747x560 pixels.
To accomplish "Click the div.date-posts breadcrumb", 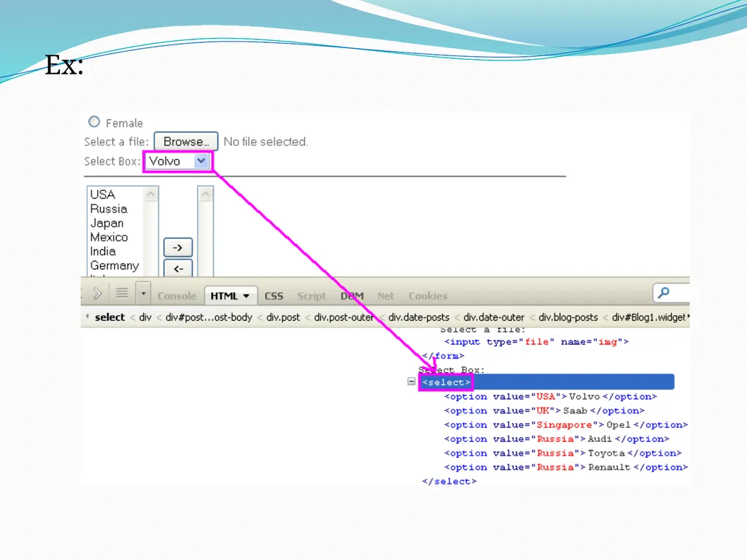I will click(x=419, y=317).
